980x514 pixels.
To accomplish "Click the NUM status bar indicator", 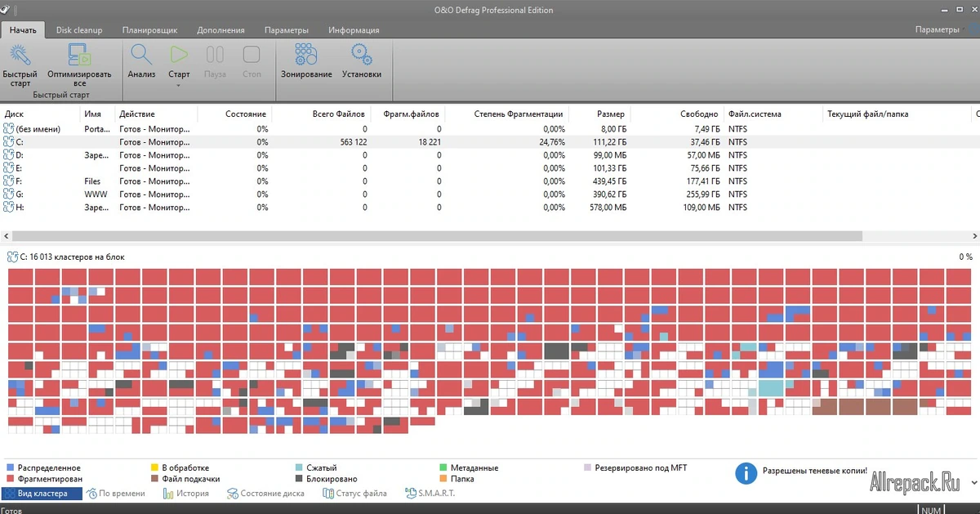I will 933,510.
